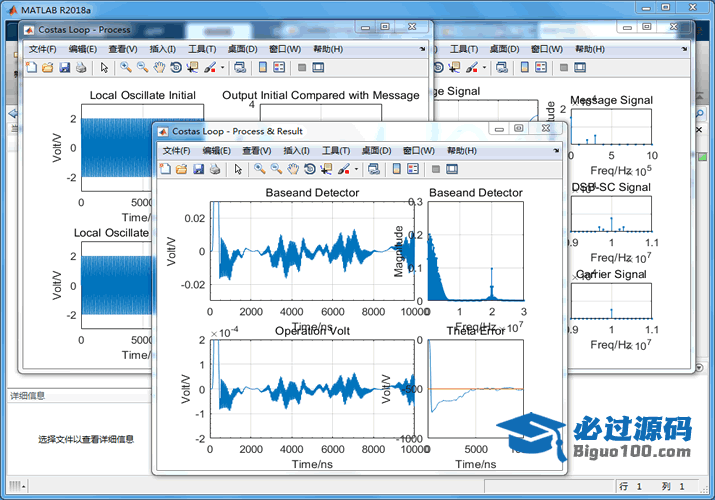
Task: Select Brush tool in Costas Loop - Process window
Action: click(x=210, y=67)
